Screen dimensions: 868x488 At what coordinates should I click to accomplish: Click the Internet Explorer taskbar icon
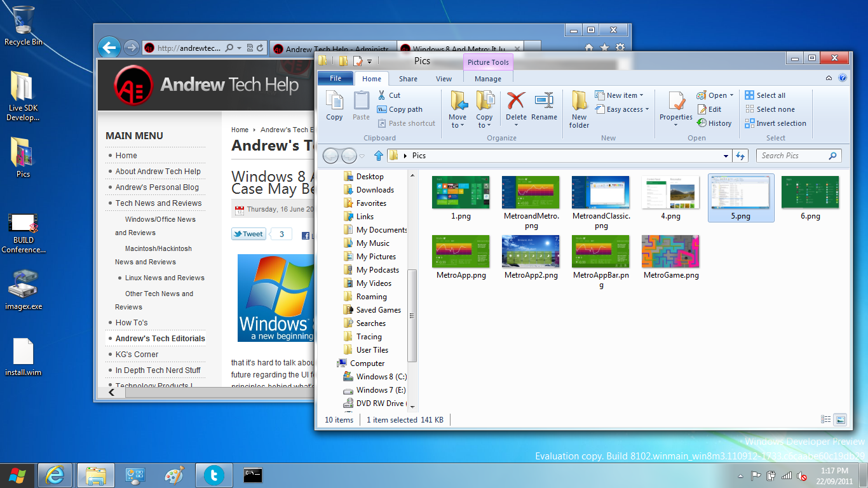[x=55, y=475]
